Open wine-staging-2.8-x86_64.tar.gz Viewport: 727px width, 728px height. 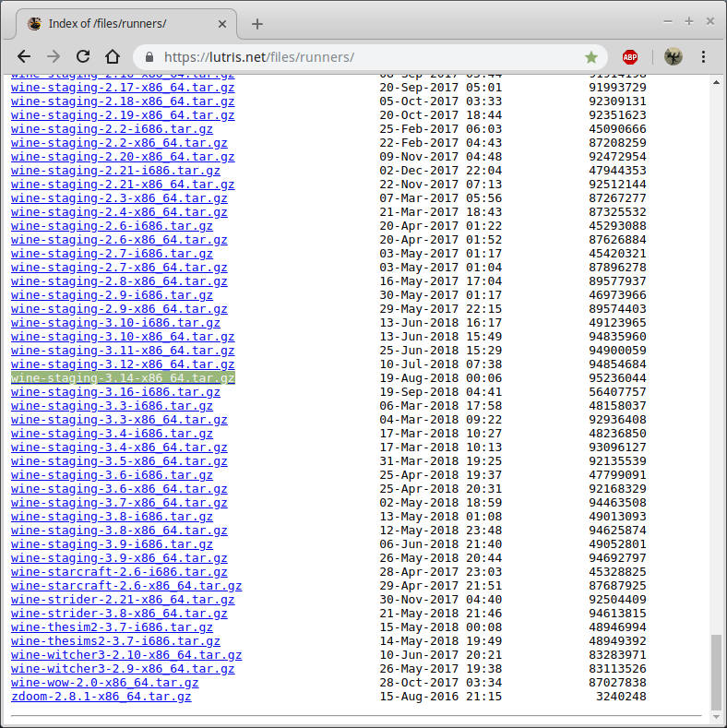click(119, 281)
